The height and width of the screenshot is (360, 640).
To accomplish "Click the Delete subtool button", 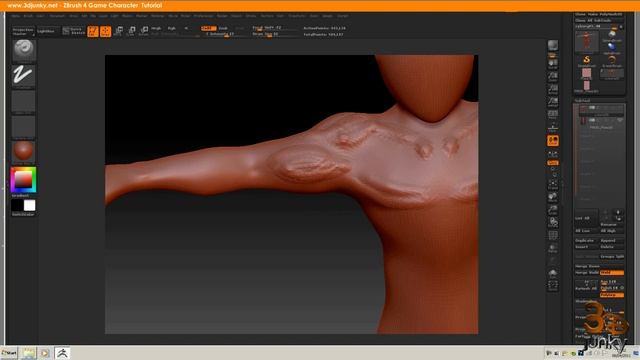I will click(x=612, y=247).
